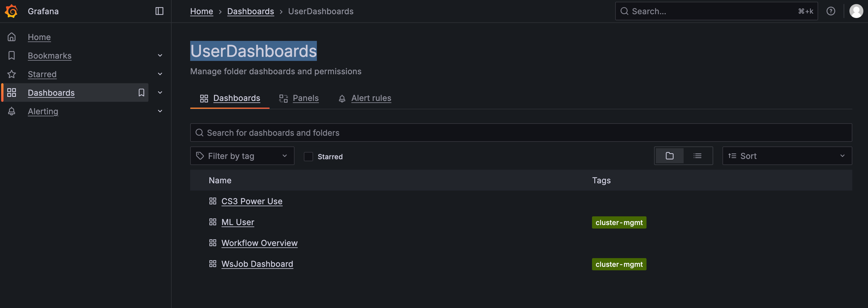
Task: Click the Grafana logo icon
Action: [x=11, y=11]
